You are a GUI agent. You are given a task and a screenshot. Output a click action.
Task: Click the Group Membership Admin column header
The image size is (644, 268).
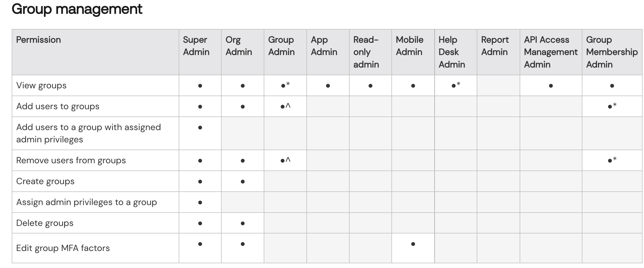(x=612, y=52)
